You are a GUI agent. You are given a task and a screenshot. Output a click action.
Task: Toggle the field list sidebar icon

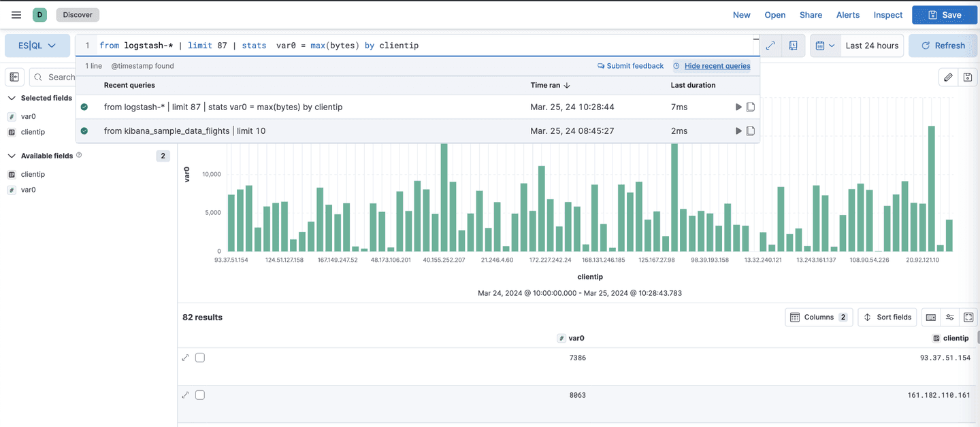(x=15, y=78)
